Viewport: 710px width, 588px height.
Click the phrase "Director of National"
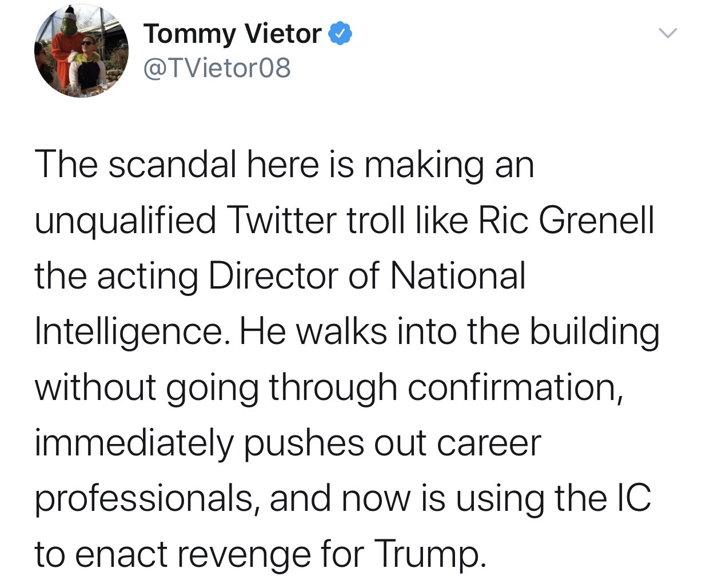click(366, 276)
